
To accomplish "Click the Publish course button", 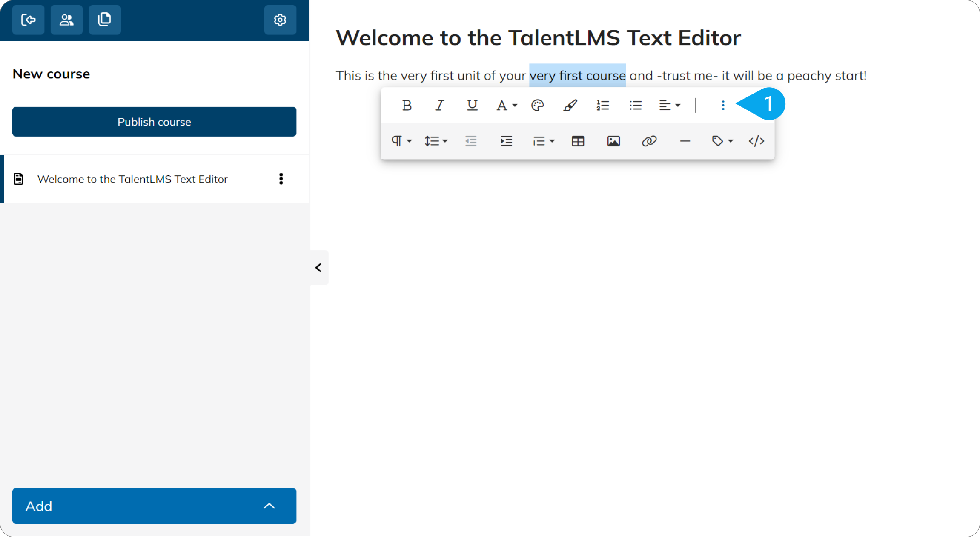I will 154,122.
